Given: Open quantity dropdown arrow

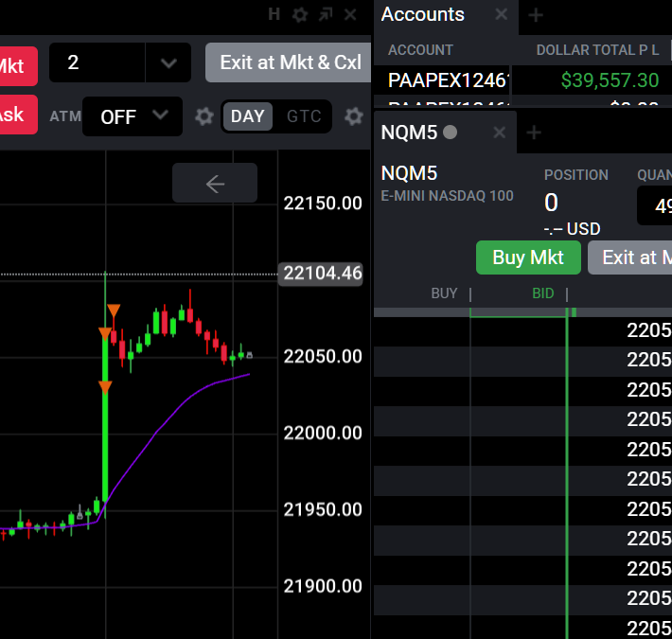Looking at the screenshot, I should (168, 63).
